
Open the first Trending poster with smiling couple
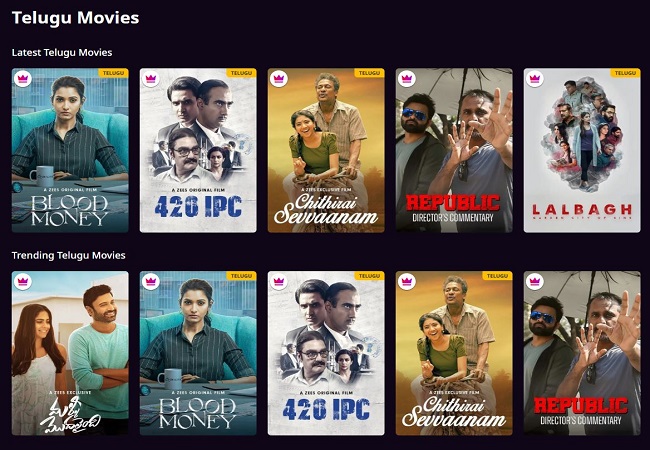point(70,353)
